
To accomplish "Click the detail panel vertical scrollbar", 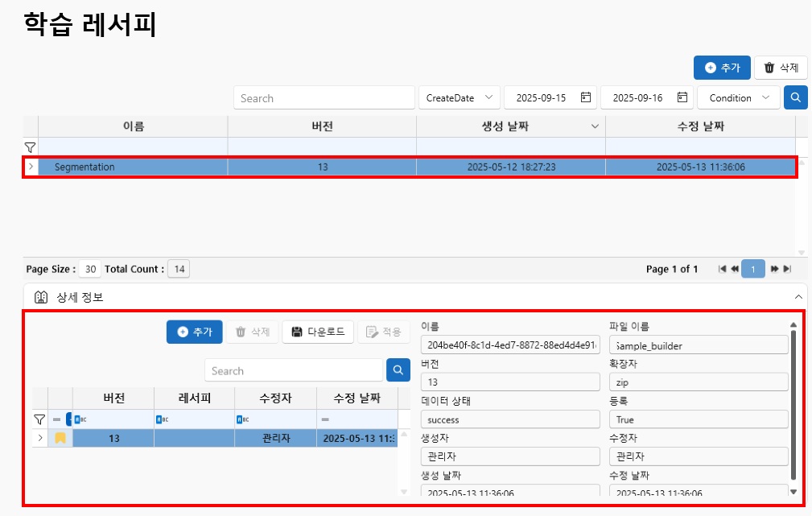I will click(x=793, y=402).
